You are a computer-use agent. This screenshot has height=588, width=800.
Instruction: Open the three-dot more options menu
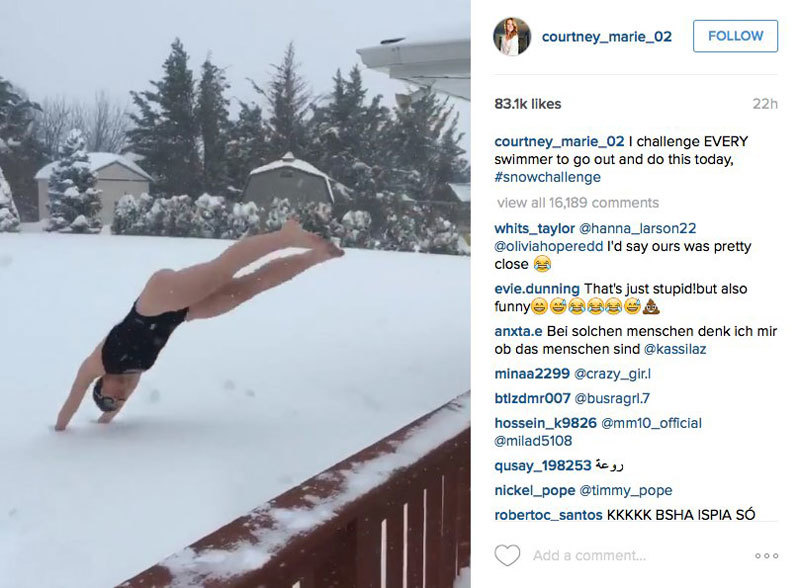[x=766, y=555]
